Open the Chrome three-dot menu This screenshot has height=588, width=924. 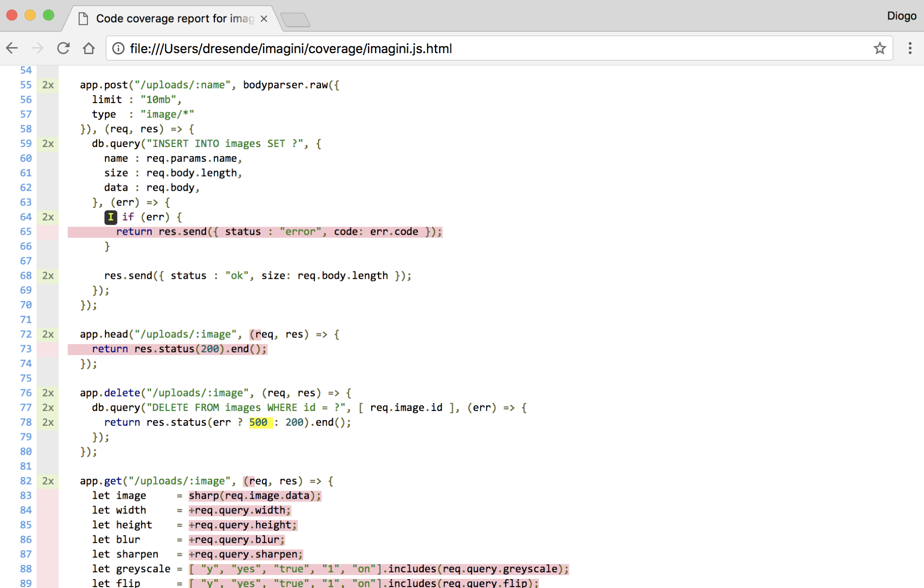click(x=909, y=48)
